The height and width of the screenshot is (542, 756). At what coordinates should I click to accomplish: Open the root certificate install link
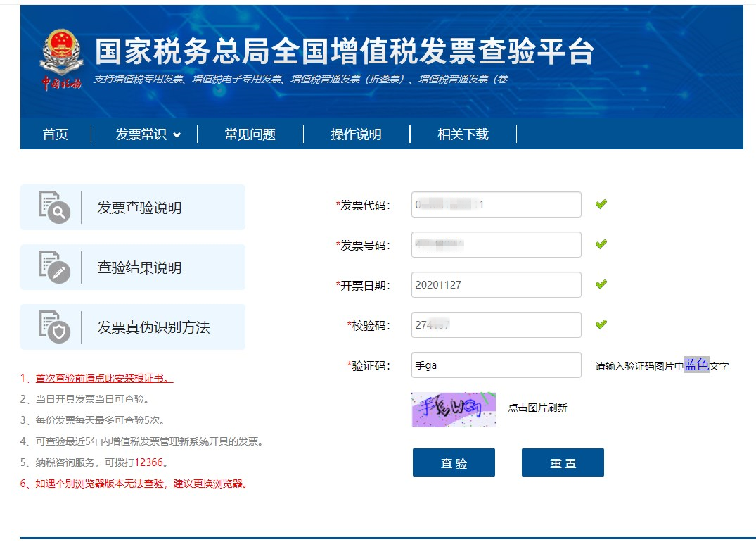[104, 378]
